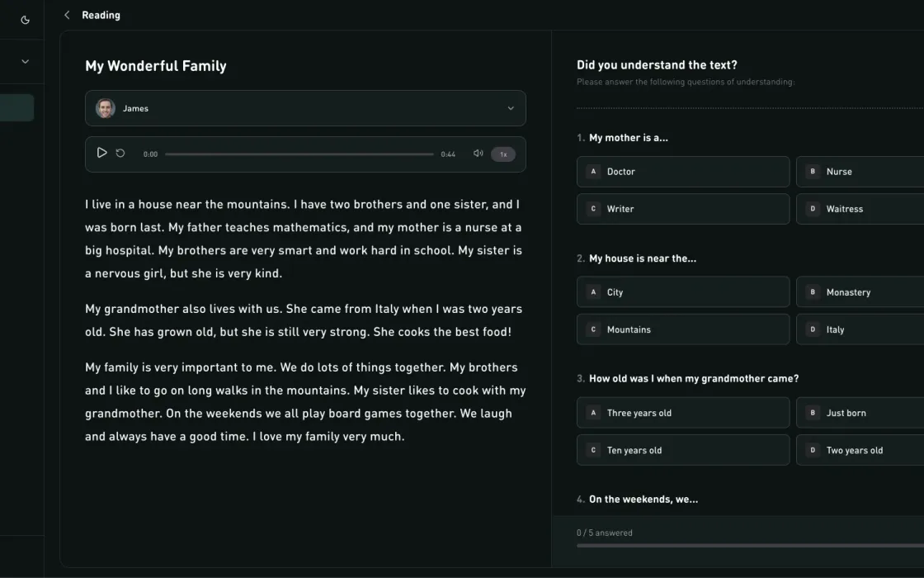924x578 pixels.
Task: Click the paragraph starting My grandmother also
Action: coord(304,320)
